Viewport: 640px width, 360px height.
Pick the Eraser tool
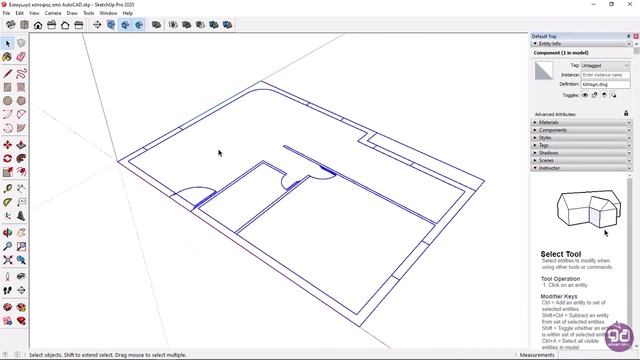click(x=21, y=57)
